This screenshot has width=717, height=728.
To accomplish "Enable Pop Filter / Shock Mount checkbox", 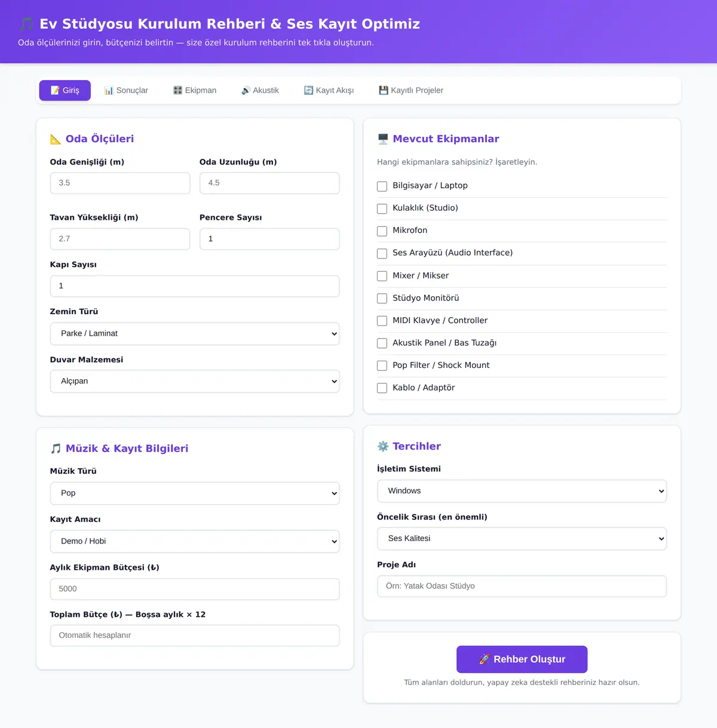I will coord(382,365).
